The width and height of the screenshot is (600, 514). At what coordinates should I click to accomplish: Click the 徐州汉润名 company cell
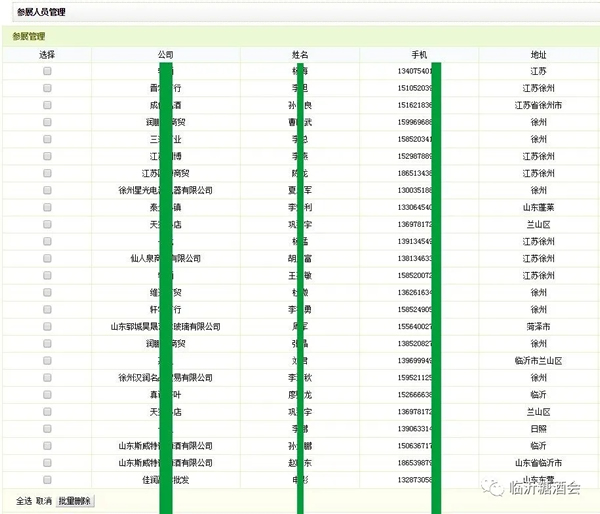[x=166, y=377]
